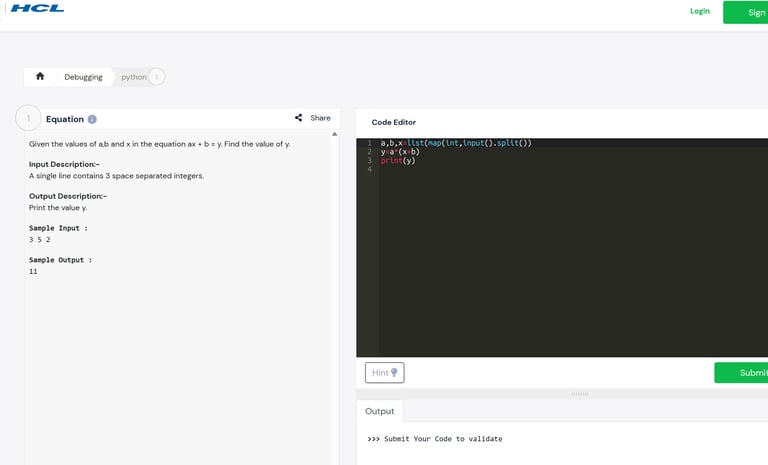Click the sample input '3 5 2'
Screen dimensions: 768x465
tap(40, 240)
